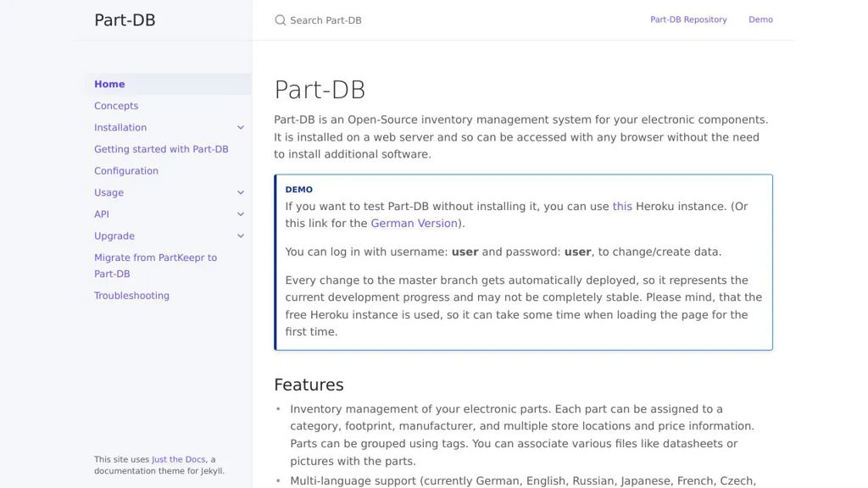Open the Part-DB Repository link

coord(688,19)
